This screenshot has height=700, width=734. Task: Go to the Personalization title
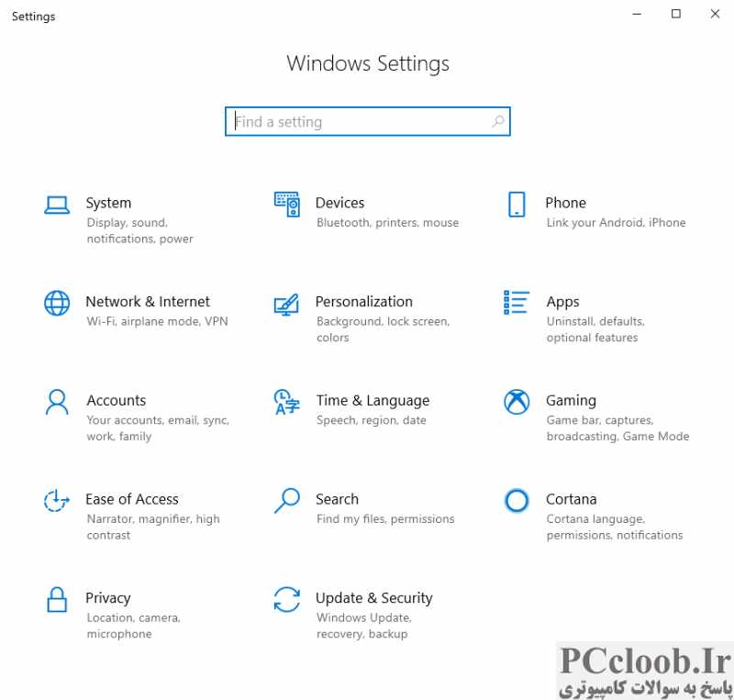click(x=364, y=302)
